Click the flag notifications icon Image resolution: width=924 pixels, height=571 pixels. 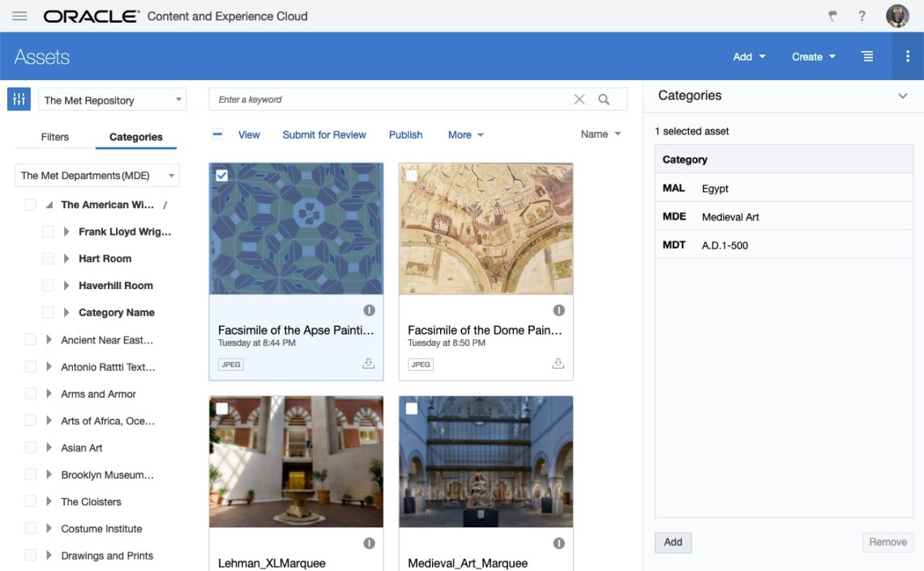(832, 16)
